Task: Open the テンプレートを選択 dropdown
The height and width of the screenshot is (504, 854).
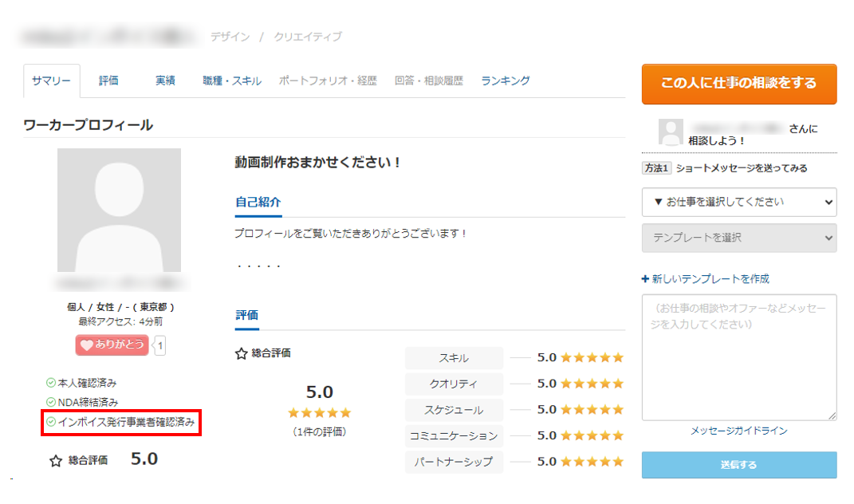Action: point(738,238)
